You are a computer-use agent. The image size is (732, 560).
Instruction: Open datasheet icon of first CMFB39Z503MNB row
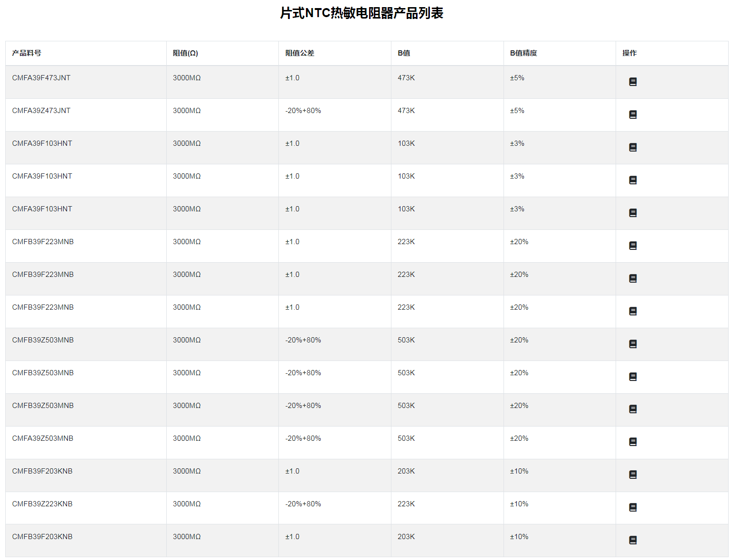coord(633,344)
